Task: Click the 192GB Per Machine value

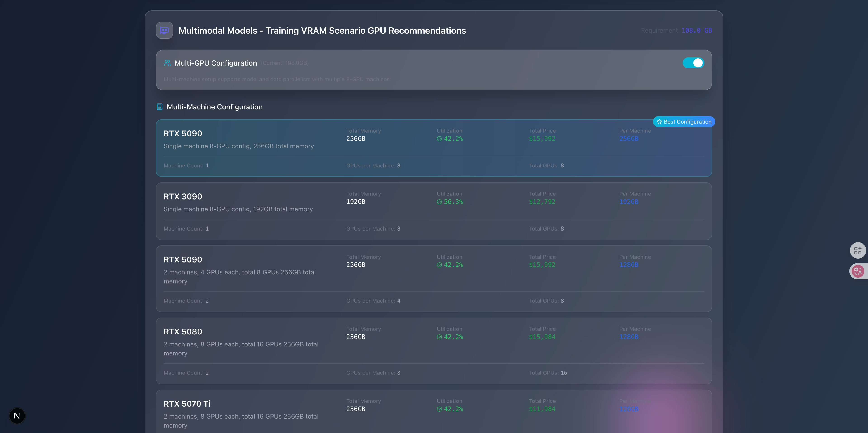Action: tap(629, 202)
